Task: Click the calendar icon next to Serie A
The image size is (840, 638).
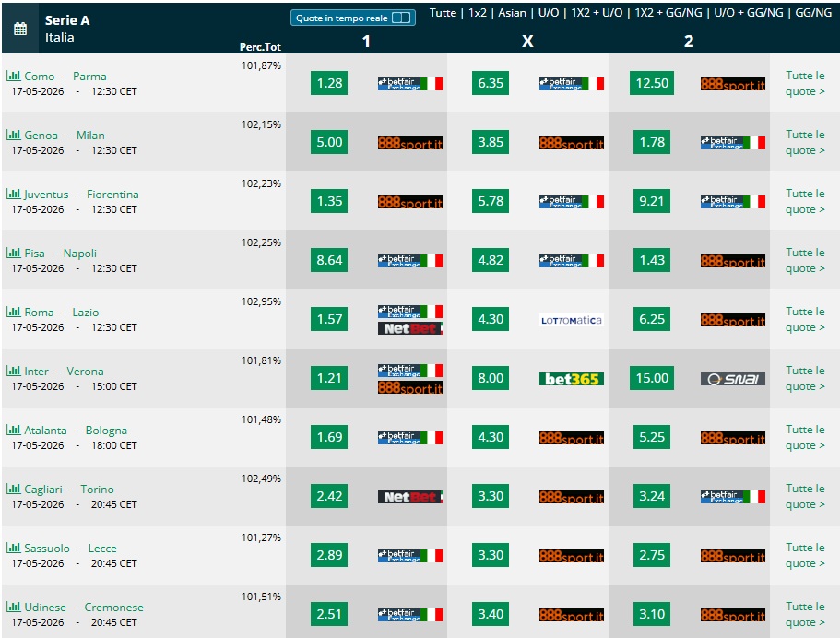Action: (20, 29)
